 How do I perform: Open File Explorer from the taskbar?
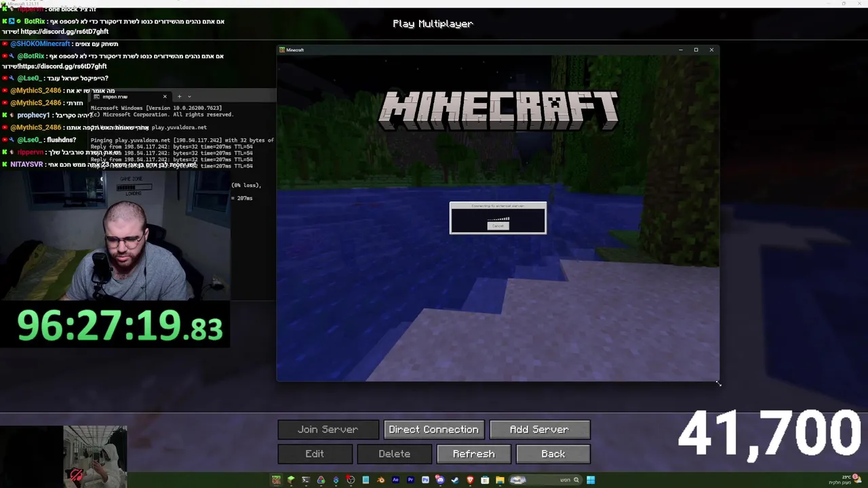coord(500,480)
